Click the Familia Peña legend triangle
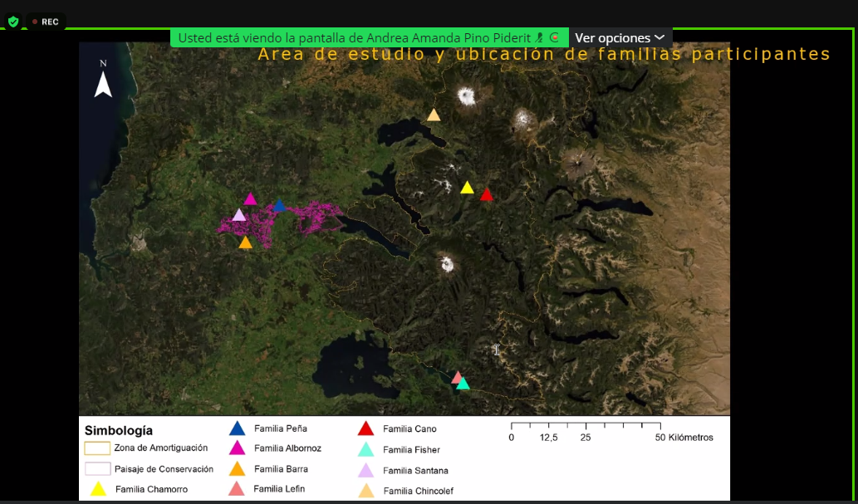The image size is (858, 504). (237, 429)
